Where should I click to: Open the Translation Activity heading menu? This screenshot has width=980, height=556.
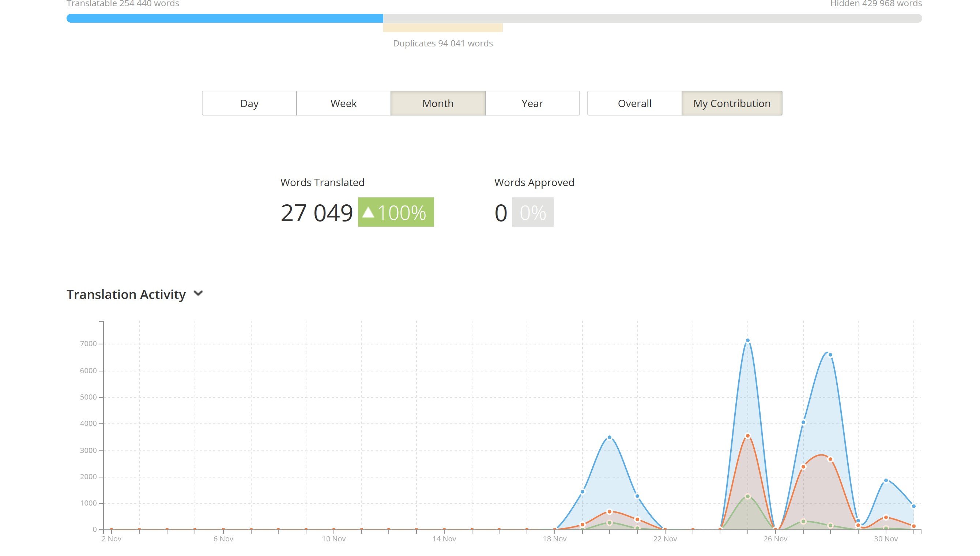click(x=126, y=294)
